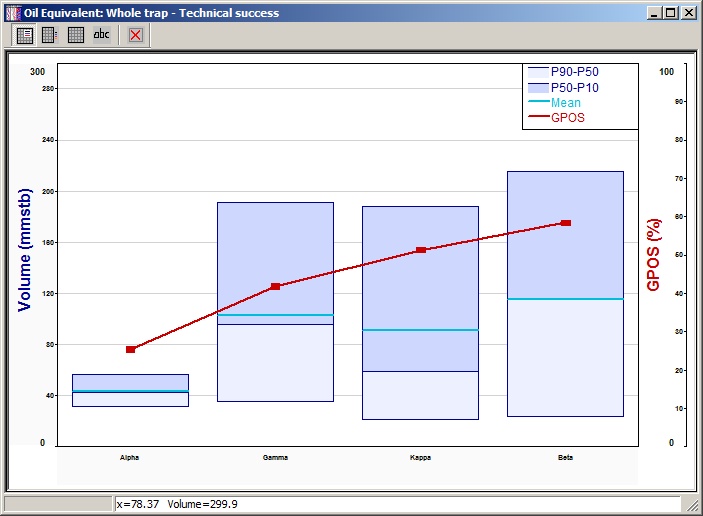Click the GPOS marker for Beta
This screenshot has width=703, height=516.
click(566, 223)
